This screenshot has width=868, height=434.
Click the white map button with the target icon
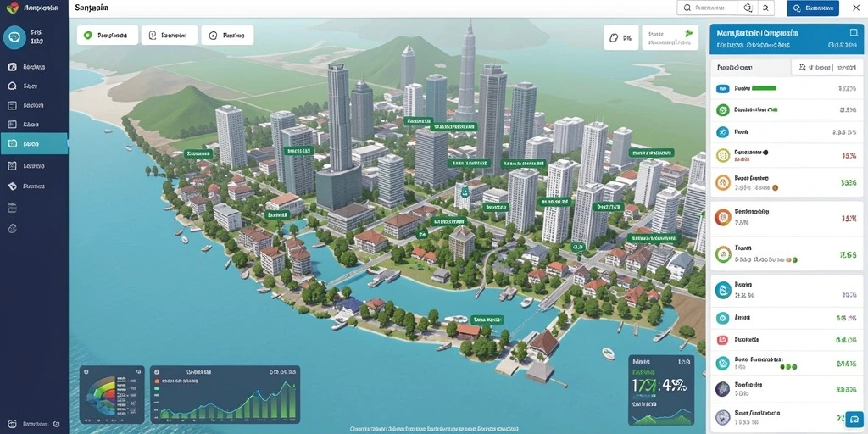pyautogui.click(x=227, y=35)
